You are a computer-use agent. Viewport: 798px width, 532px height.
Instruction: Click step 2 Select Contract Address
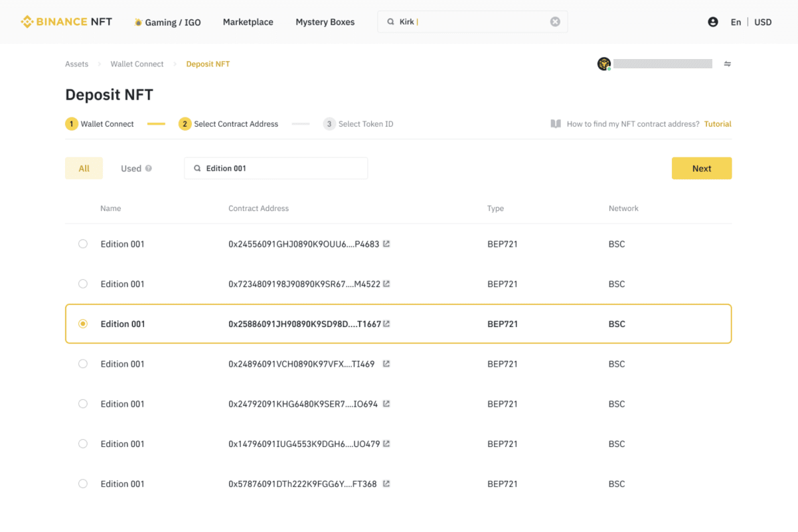coord(228,124)
